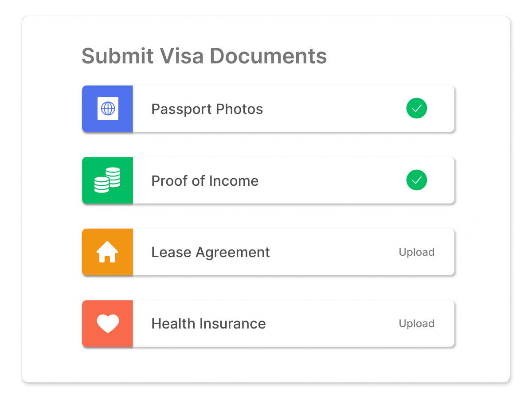Select the heart icon beside Health Insurance

[x=107, y=323]
